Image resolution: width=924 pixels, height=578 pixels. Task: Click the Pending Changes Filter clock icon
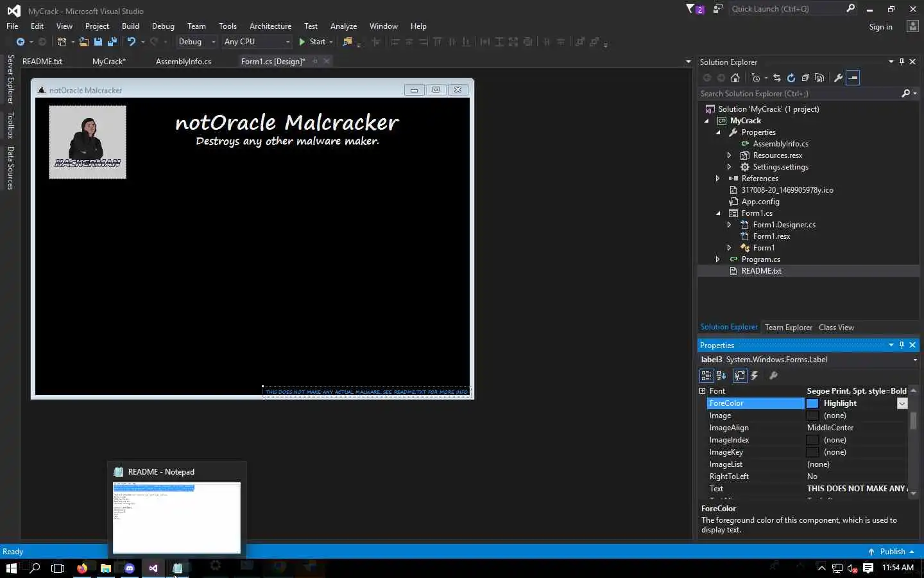[x=756, y=78]
